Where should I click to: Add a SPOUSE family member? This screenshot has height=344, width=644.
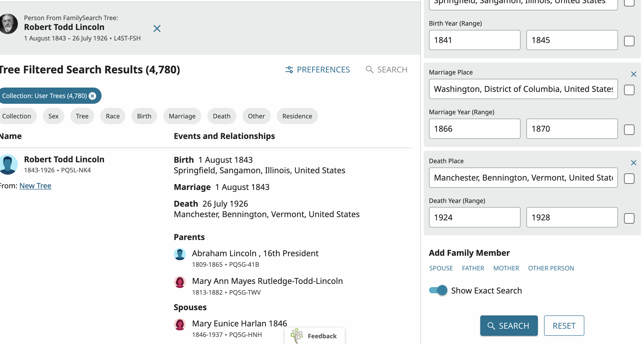coord(441,268)
